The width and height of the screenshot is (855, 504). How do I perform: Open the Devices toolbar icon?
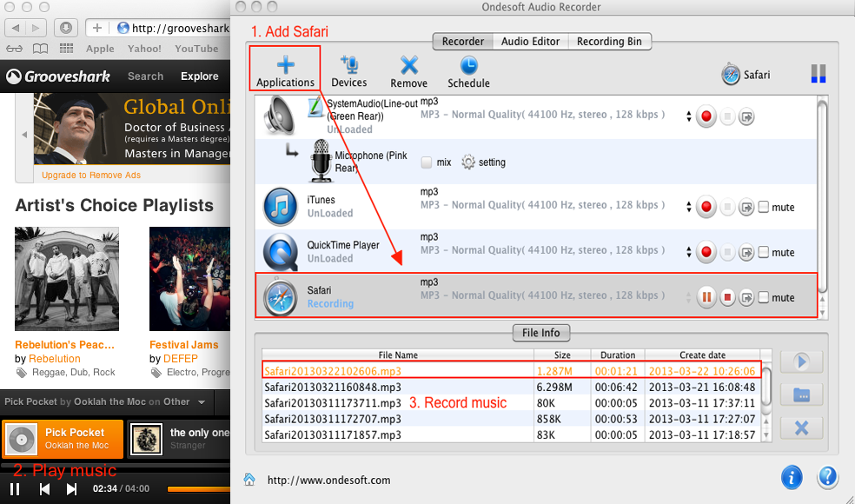(x=349, y=70)
